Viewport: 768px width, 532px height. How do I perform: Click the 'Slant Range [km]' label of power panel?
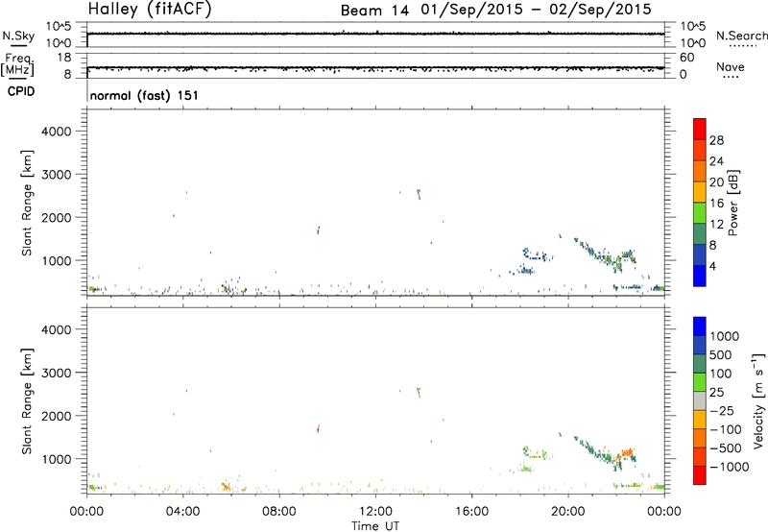coord(27,203)
